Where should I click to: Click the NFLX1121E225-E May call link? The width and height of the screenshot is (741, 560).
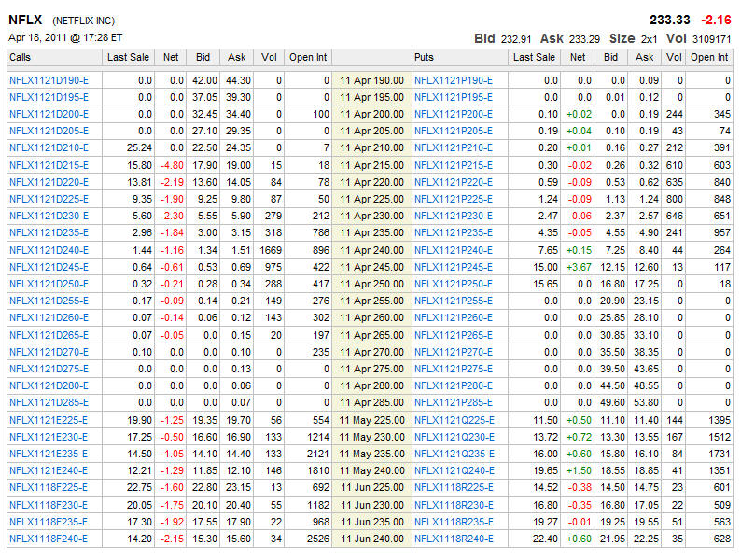point(49,420)
